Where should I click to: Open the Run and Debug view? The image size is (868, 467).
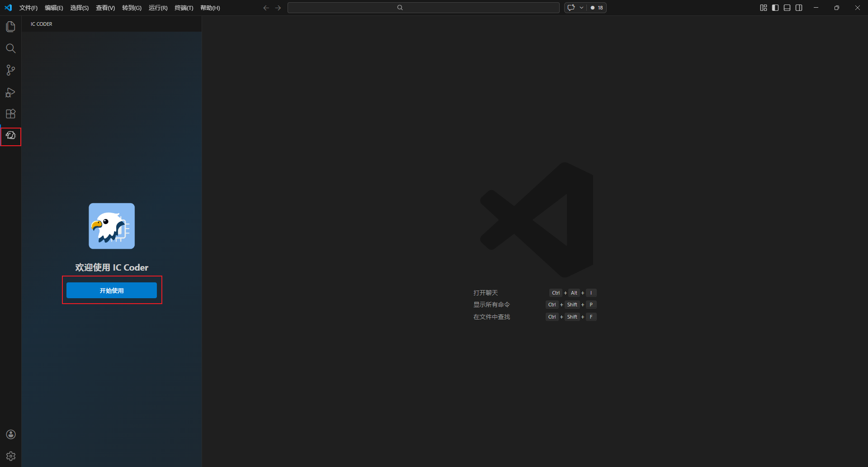[x=10, y=92]
